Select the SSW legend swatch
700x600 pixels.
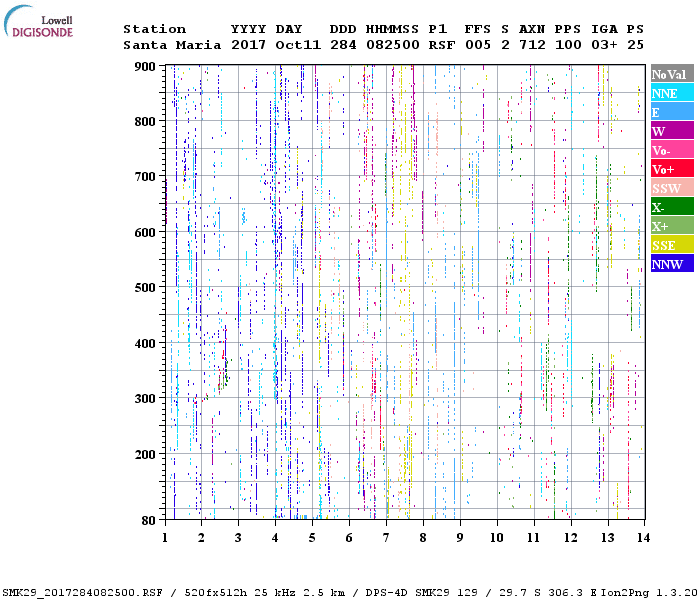point(672,188)
